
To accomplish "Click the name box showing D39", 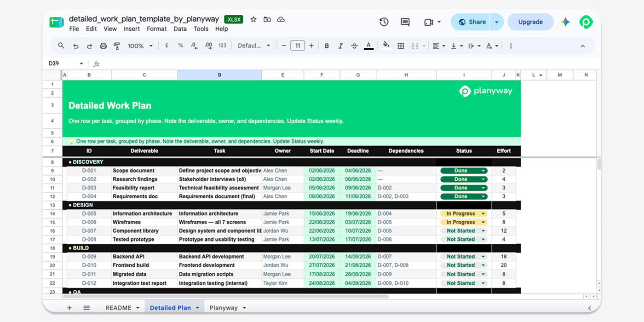I will 66,63.
